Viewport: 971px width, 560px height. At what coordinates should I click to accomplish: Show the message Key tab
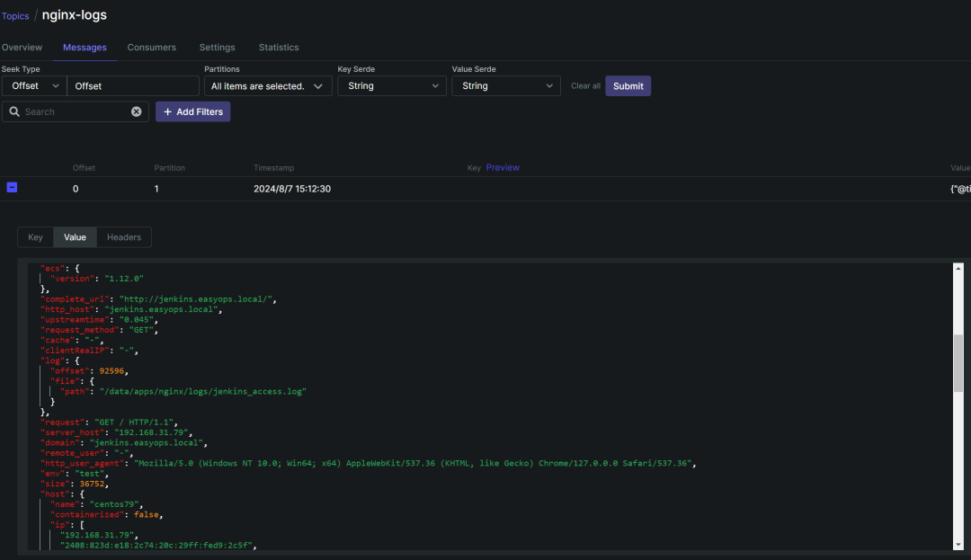tap(35, 237)
